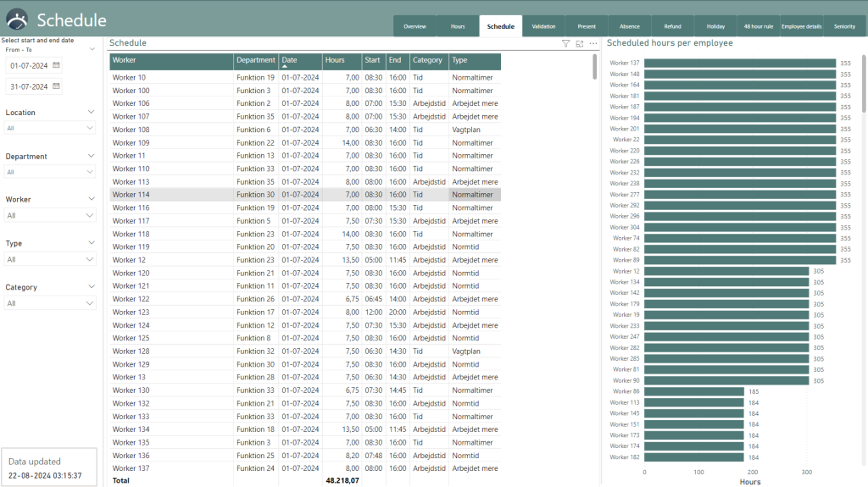Viewport: 868px width, 487px height.
Task: Go to the Present tab
Action: (587, 26)
